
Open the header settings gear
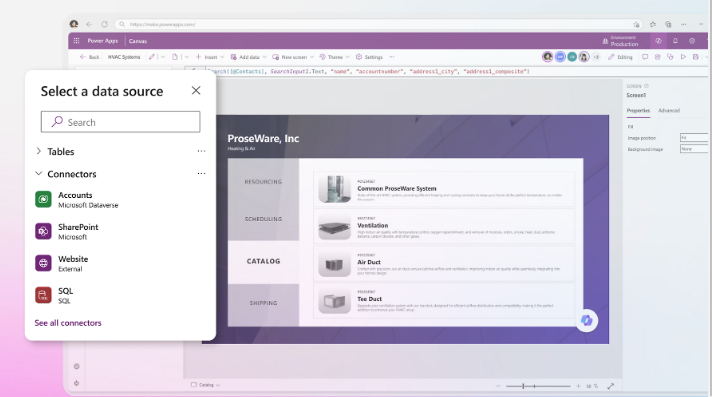[692, 41]
